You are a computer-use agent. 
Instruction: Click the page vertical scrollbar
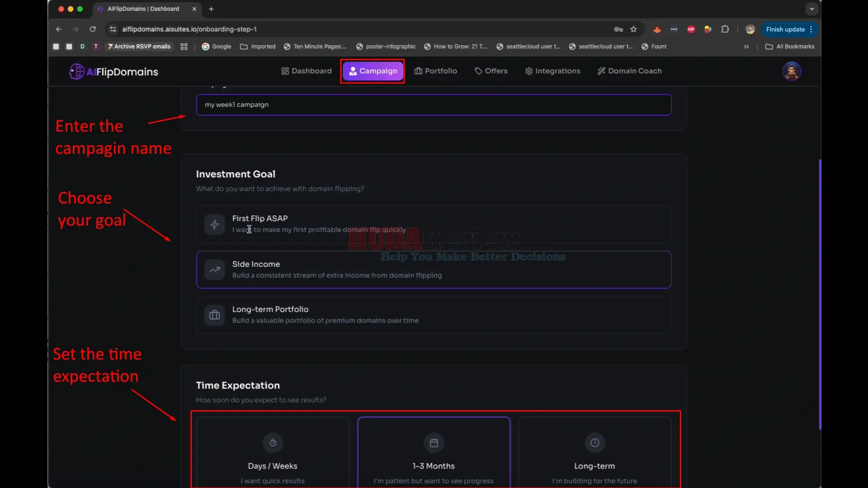pos(819,294)
